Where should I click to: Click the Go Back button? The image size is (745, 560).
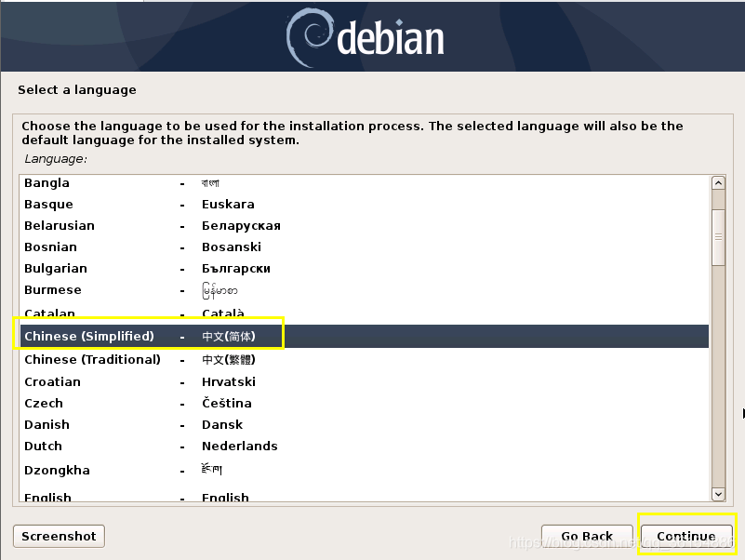click(587, 536)
